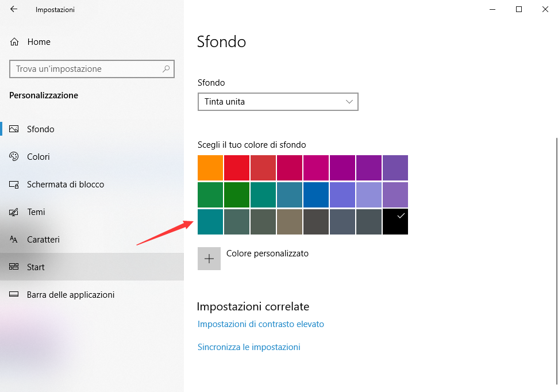Expand the Tinta unita background dropdown
The height and width of the screenshot is (392, 558).
[x=278, y=102]
